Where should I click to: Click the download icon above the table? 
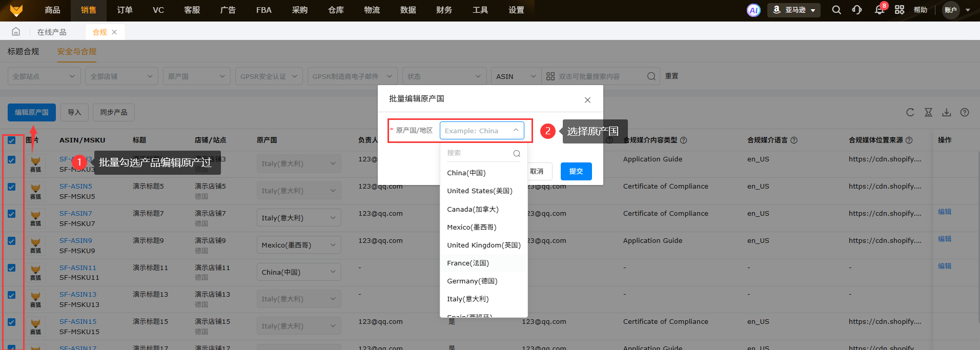tap(947, 113)
